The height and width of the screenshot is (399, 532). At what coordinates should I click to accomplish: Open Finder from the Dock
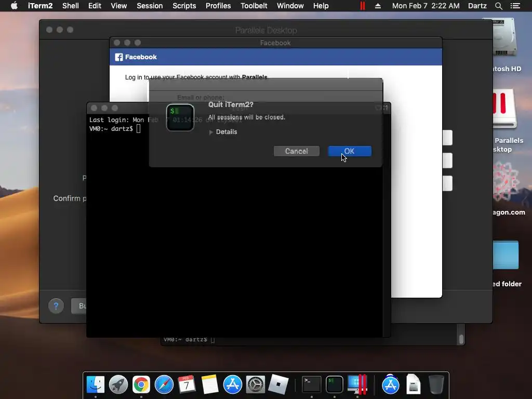click(x=96, y=384)
